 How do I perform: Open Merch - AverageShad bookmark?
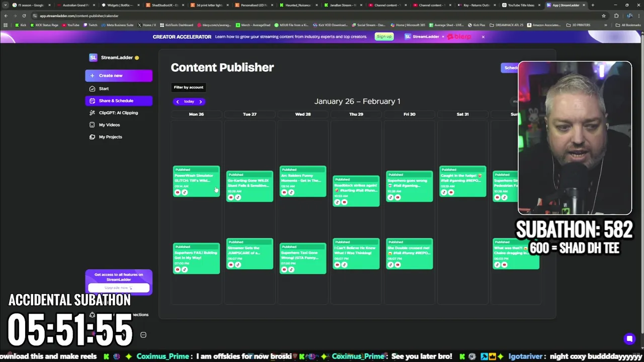254,25
